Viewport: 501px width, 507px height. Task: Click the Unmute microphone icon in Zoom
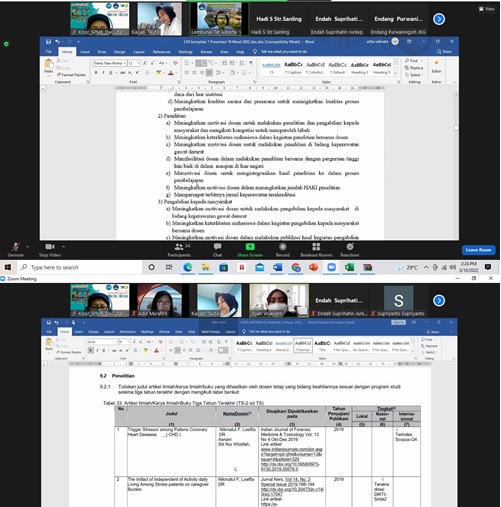click(x=15, y=247)
